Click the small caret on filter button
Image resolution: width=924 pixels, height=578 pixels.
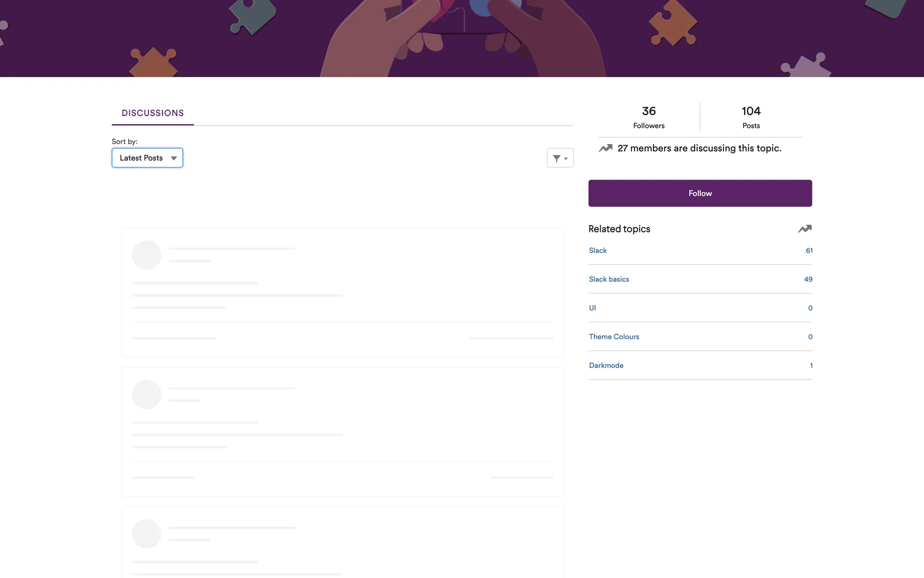click(x=566, y=158)
